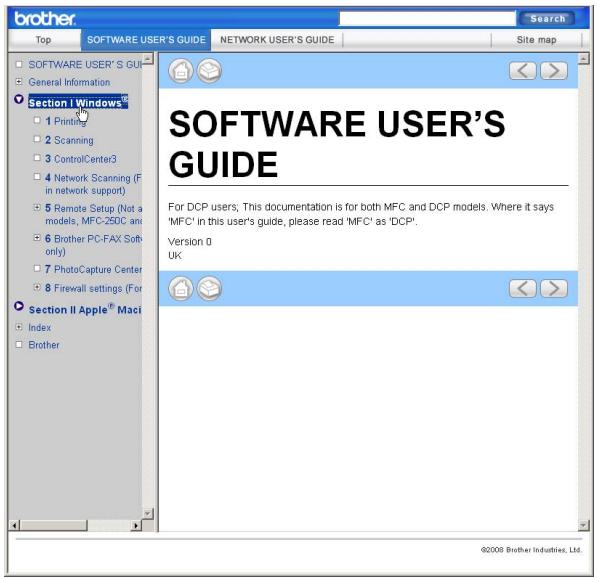Expand 6 Brother PC-FAX Software node
Image resolution: width=598 pixels, height=578 pixels.
pos(37,238)
